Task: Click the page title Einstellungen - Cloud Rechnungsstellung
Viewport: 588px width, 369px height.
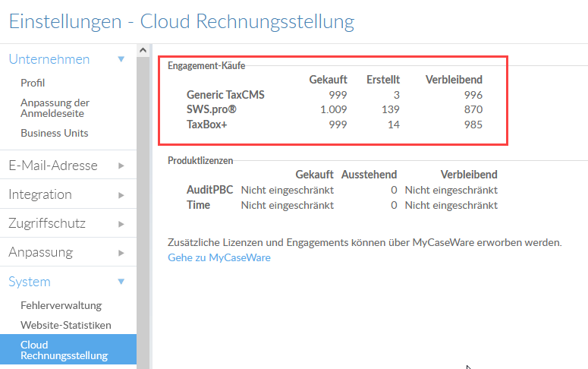Action: point(181,21)
